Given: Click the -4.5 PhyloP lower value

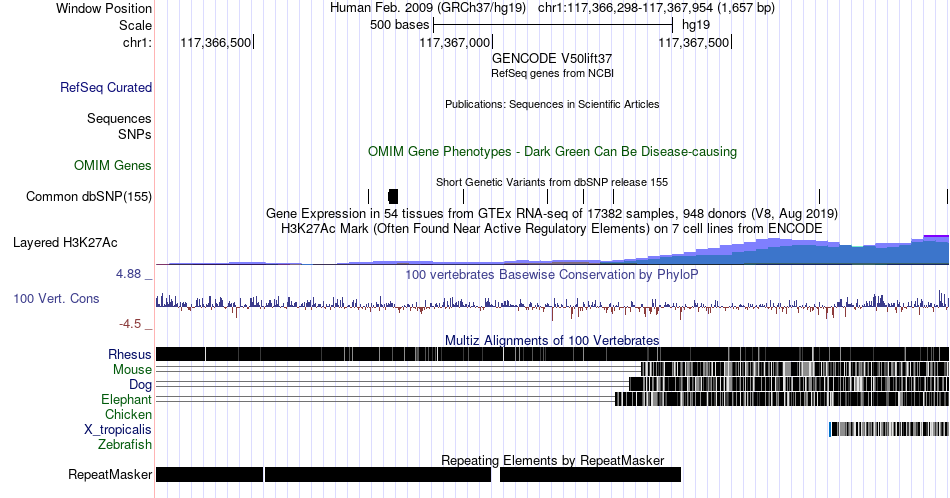Looking at the screenshot, I should [x=130, y=324].
